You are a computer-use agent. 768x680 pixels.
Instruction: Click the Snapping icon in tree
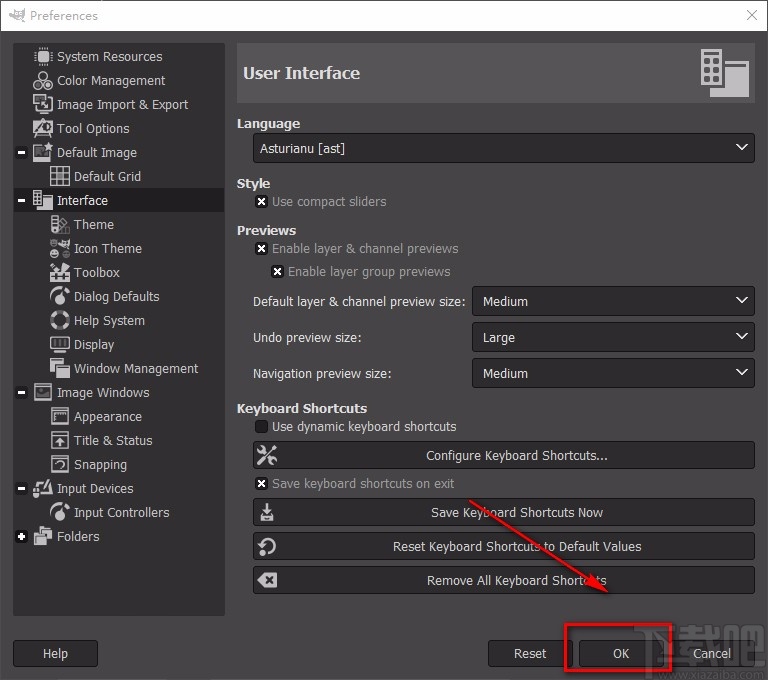[x=59, y=465]
